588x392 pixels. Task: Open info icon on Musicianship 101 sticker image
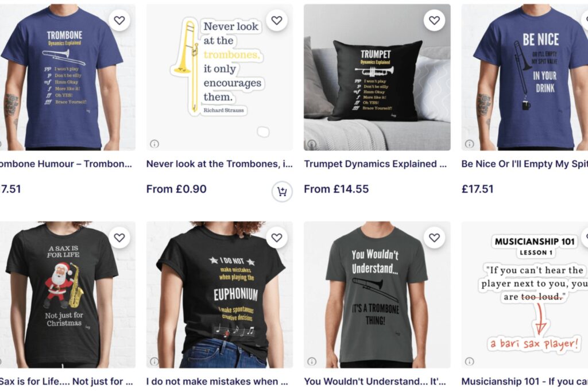point(470,361)
